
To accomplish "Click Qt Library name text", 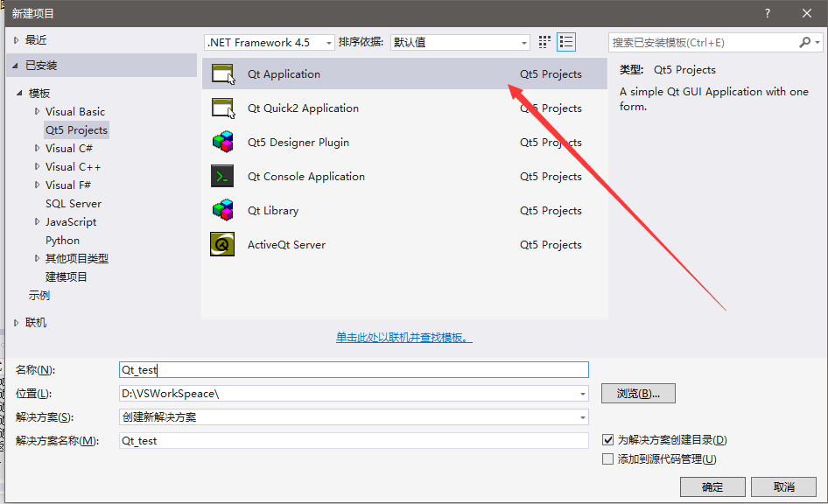I will pyautogui.click(x=273, y=211).
